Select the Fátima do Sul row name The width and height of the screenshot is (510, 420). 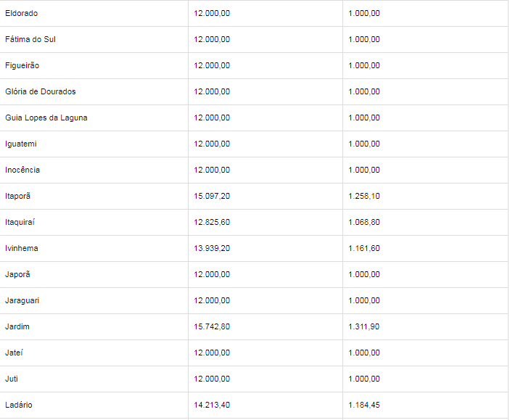[30, 39]
